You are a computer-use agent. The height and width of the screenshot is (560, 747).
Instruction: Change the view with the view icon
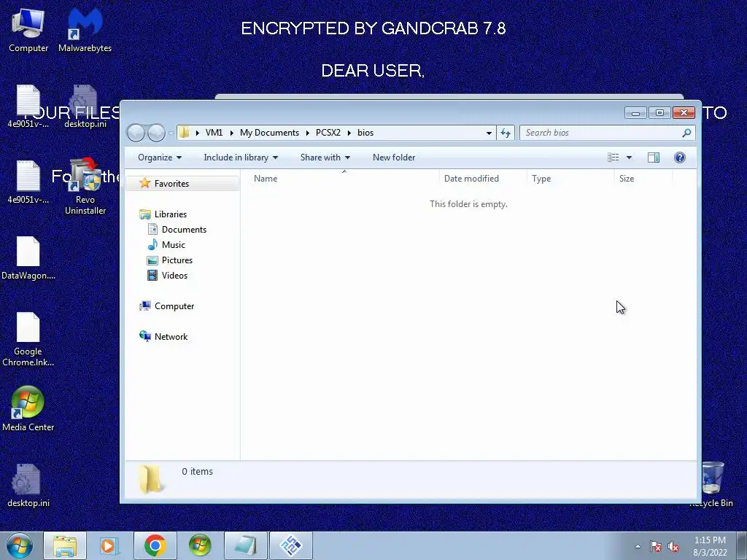[x=613, y=157]
